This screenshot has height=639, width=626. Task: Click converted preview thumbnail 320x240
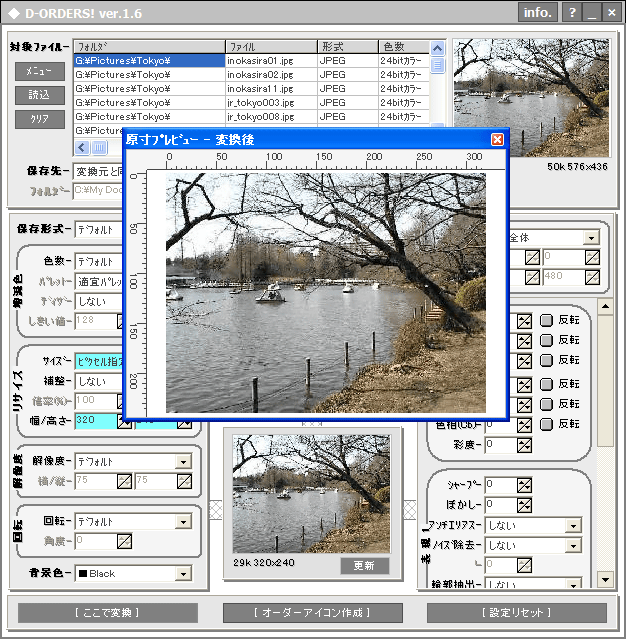pyautogui.click(x=311, y=494)
